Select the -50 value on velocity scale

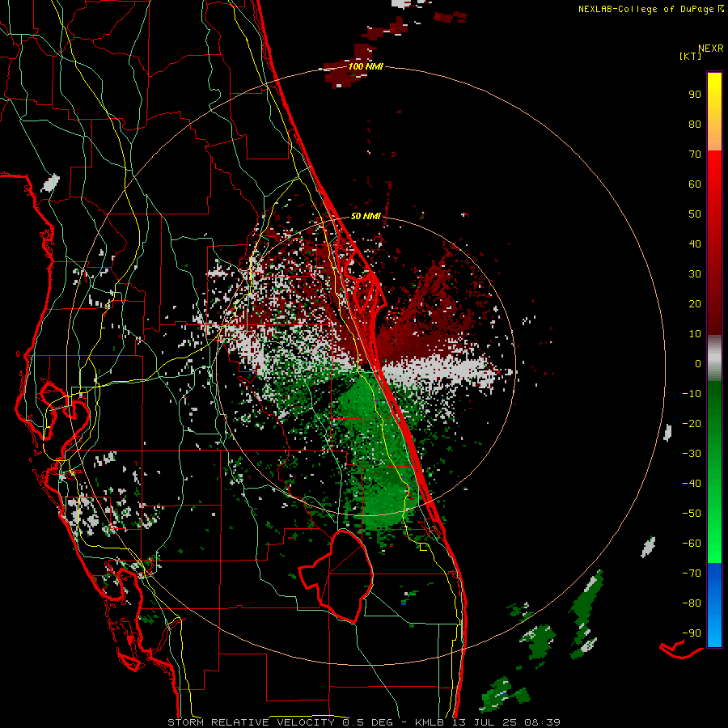[692, 514]
